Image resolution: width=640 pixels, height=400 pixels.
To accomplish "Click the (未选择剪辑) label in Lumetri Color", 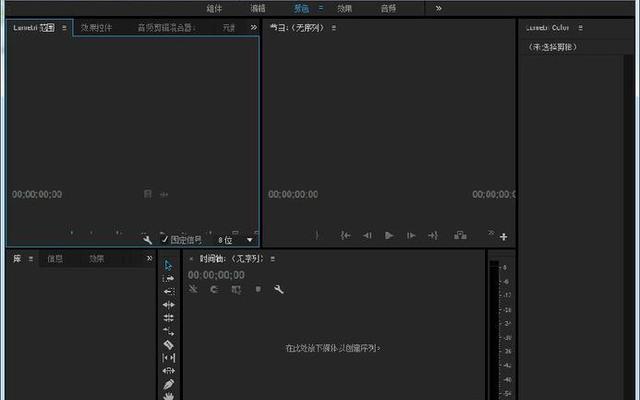I will tap(553, 47).
